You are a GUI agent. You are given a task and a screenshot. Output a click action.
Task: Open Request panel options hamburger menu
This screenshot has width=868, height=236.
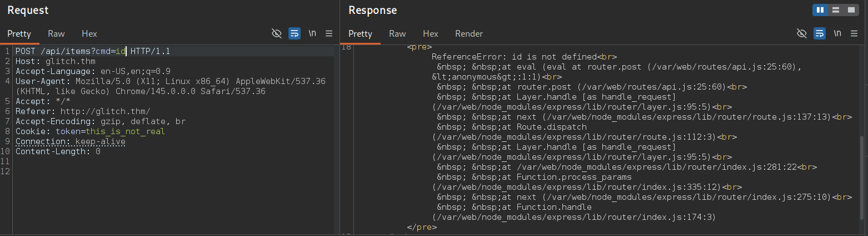pos(329,33)
